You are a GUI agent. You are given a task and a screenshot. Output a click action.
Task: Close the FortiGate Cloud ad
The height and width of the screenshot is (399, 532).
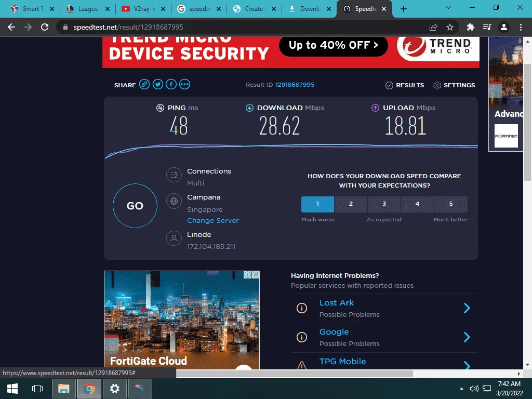click(x=256, y=274)
